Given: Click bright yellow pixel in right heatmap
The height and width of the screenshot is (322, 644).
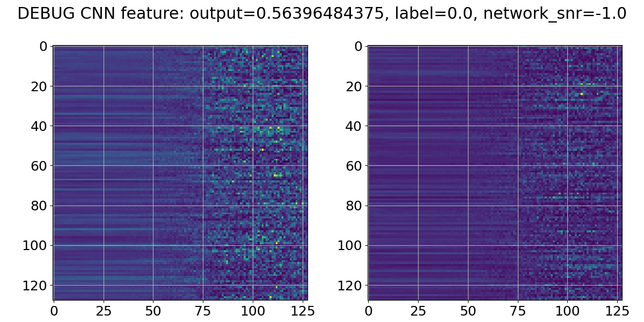Looking at the screenshot, I should click(581, 94).
